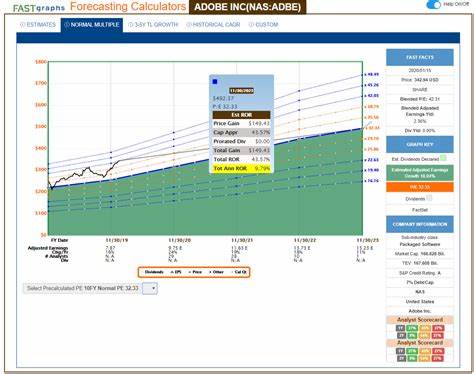Click the Market Cap row

point(420,254)
